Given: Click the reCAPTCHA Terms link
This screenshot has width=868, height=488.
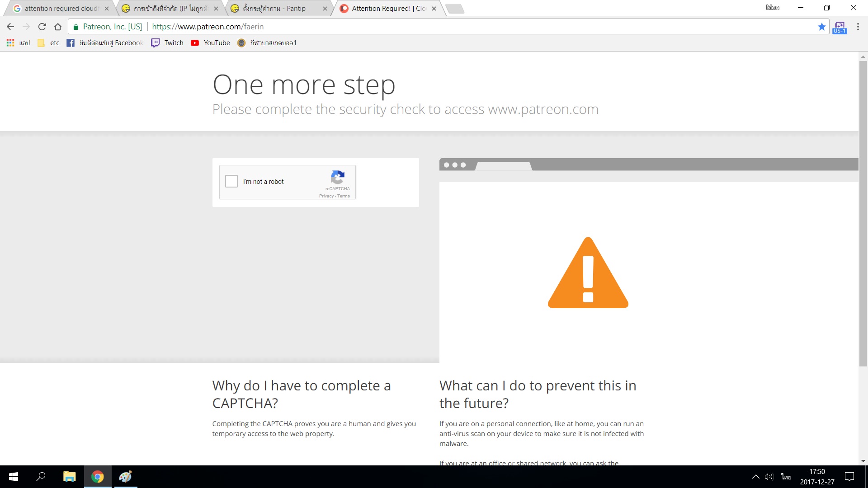Looking at the screenshot, I should 344,196.
